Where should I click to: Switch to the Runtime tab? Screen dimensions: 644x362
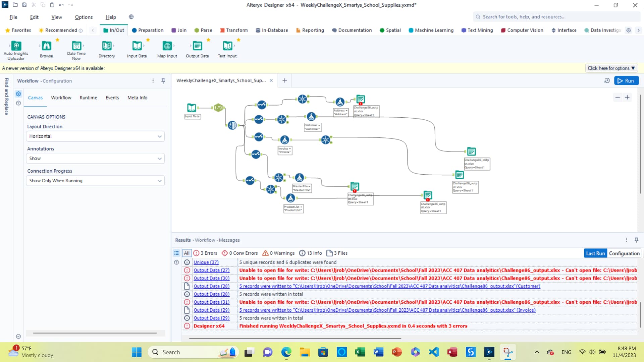click(88, 98)
